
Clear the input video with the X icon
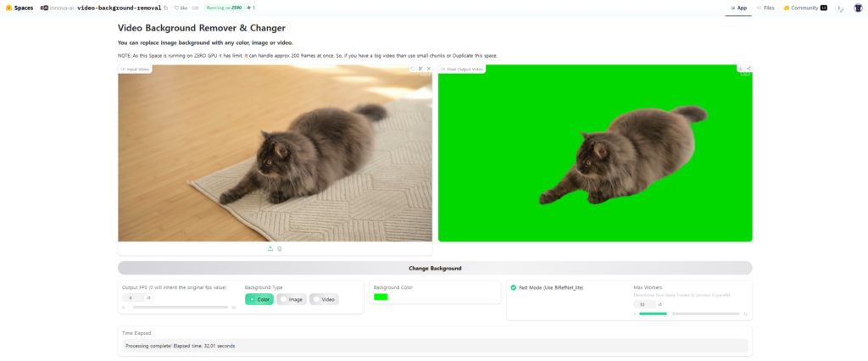click(429, 69)
